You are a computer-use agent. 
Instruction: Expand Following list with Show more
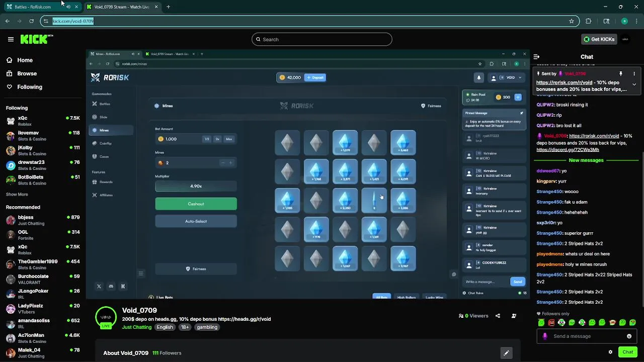click(17, 195)
